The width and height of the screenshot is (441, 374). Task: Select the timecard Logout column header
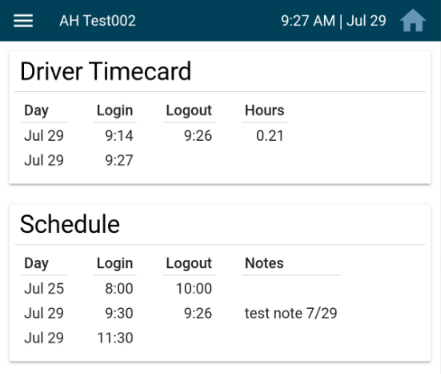tap(189, 110)
